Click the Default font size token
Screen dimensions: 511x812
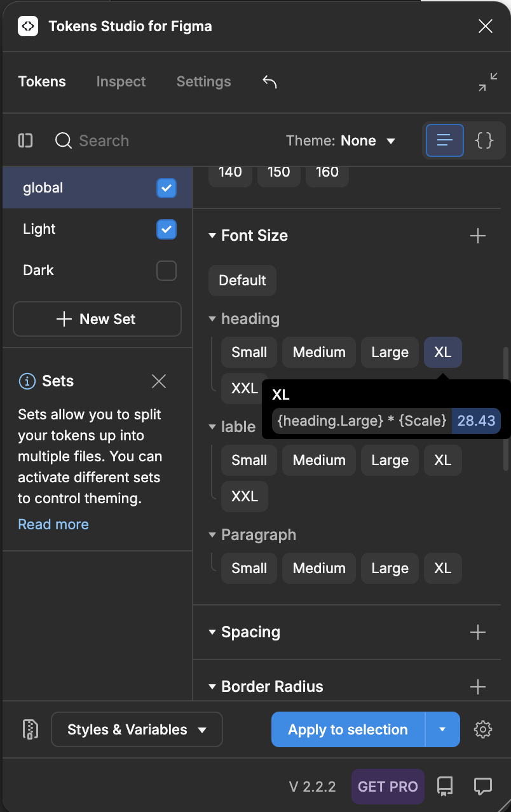pyautogui.click(x=242, y=280)
